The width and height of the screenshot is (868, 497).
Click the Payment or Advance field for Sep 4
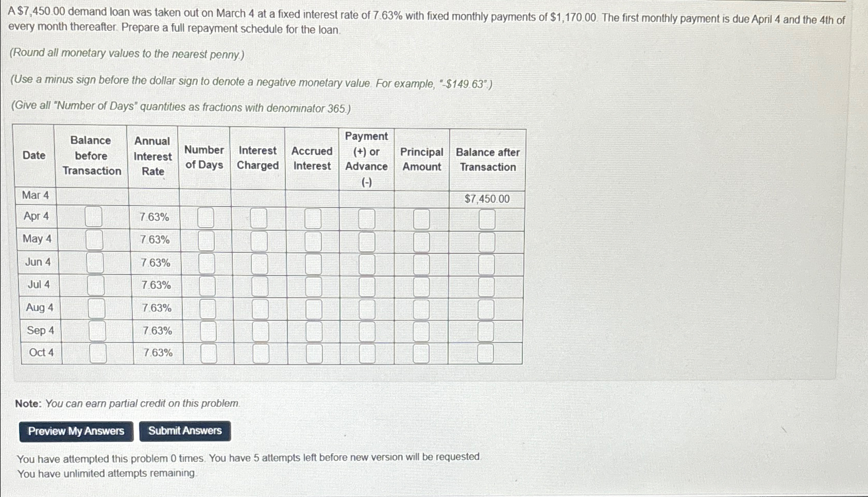(367, 330)
